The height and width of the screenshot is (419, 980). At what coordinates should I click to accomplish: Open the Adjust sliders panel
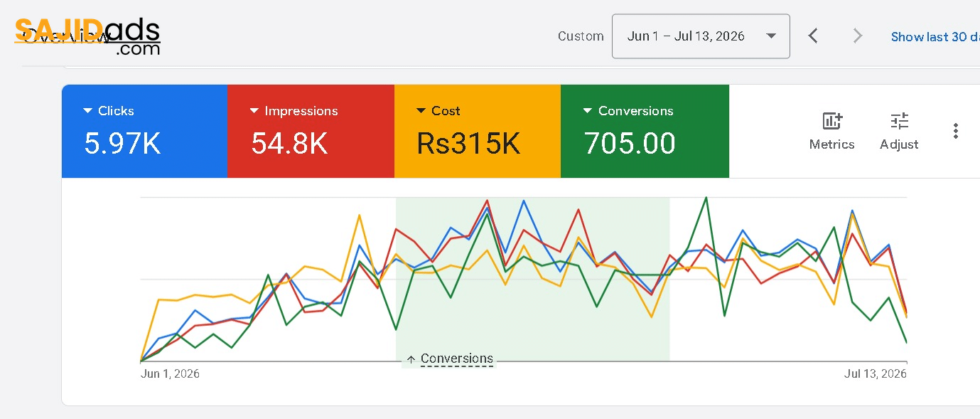pos(899,131)
